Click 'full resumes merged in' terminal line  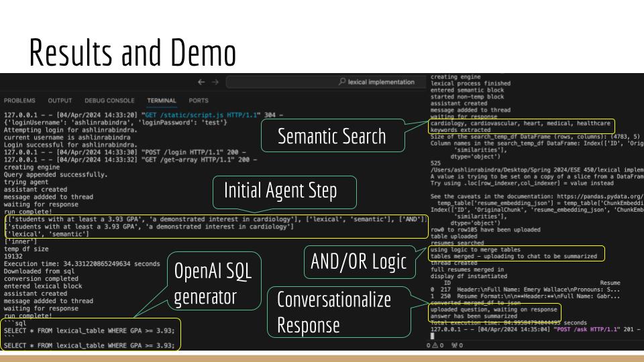(467, 269)
